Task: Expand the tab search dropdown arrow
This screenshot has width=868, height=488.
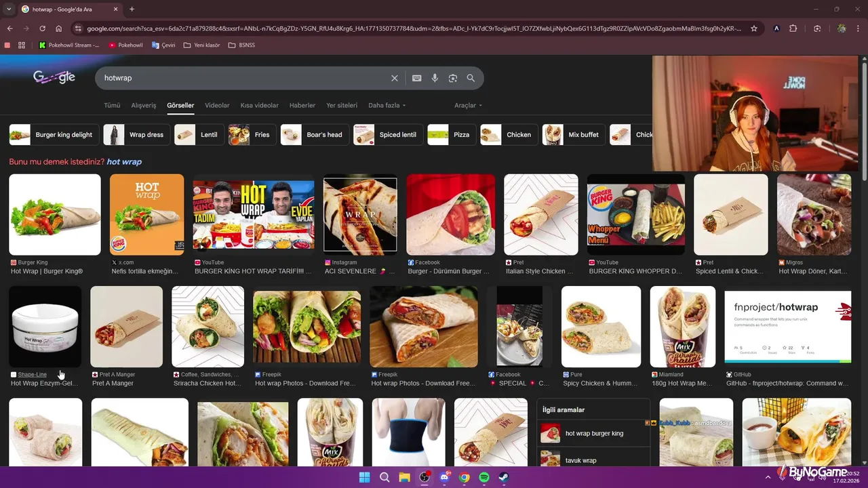Action: 9,9
